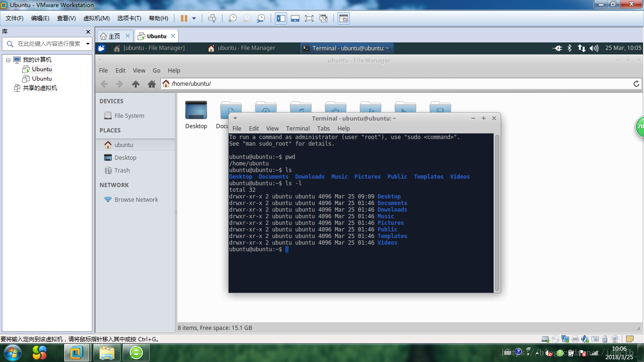Reload the folder with refresh icon
This screenshot has width=644, height=362.
(x=636, y=84)
